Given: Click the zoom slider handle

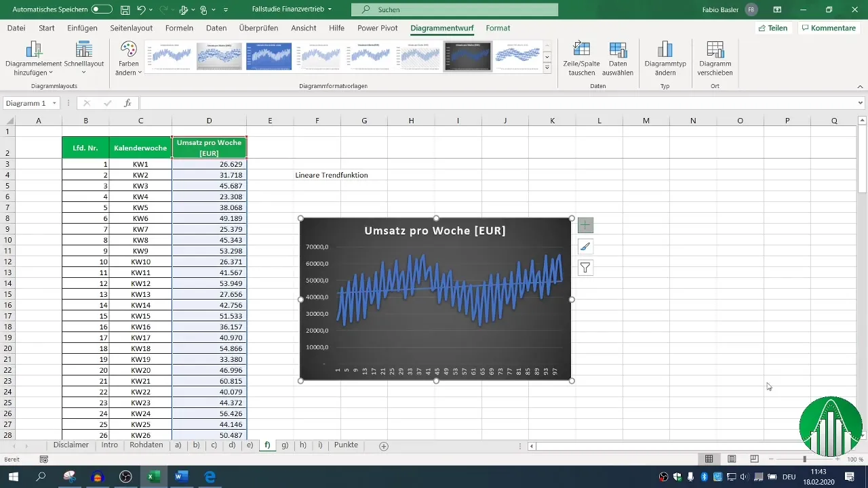Looking at the screenshot, I should [804, 459].
